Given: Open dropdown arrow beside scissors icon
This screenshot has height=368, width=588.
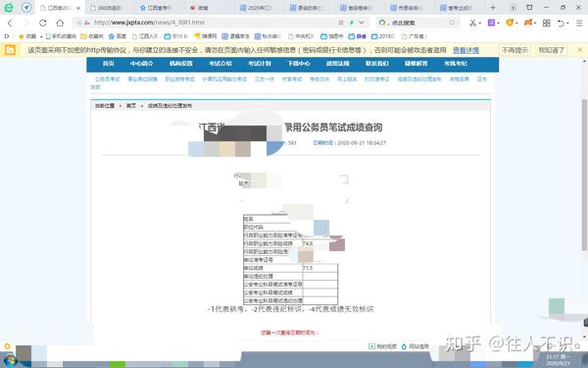Looking at the screenshot, I should 480,24.
